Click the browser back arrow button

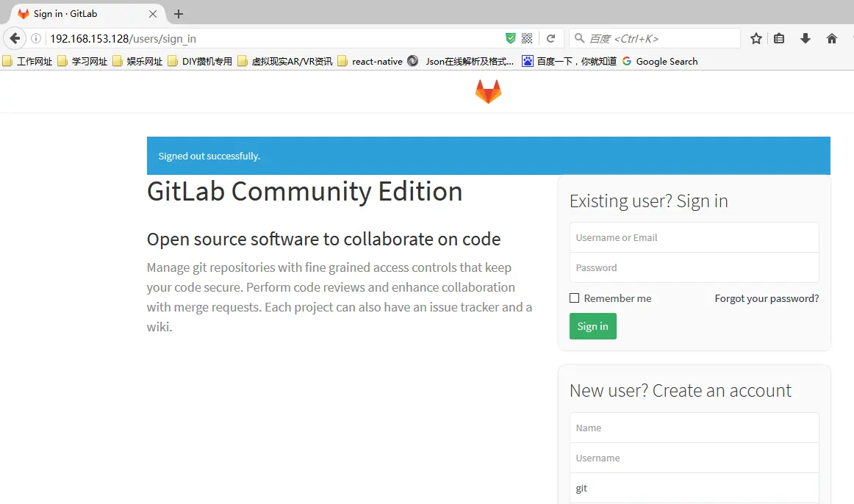click(x=15, y=39)
